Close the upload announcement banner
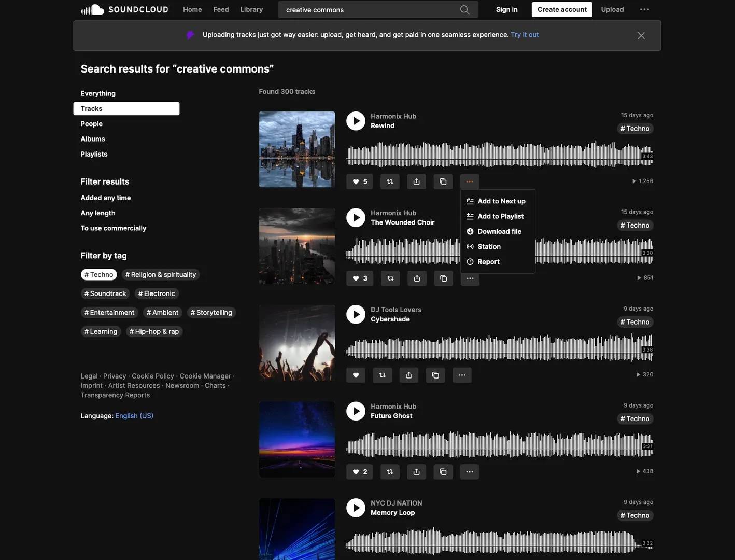 click(x=641, y=35)
